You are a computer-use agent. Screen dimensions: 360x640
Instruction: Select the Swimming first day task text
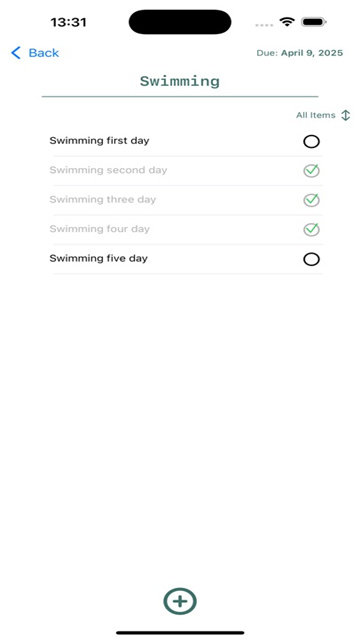click(x=99, y=141)
